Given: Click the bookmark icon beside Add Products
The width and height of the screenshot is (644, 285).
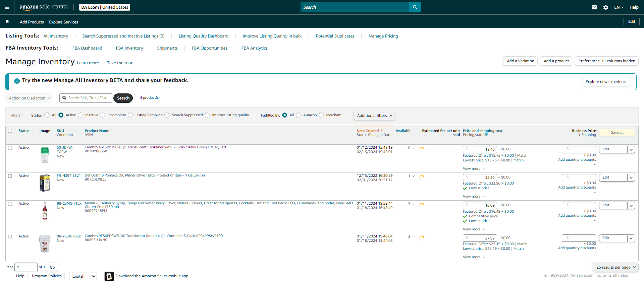Looking at the screenshot, I should pos(7,21).
